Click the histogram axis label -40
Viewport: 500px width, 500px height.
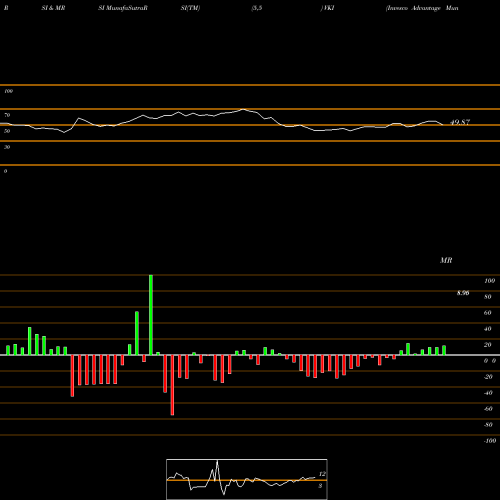(488, 393)
